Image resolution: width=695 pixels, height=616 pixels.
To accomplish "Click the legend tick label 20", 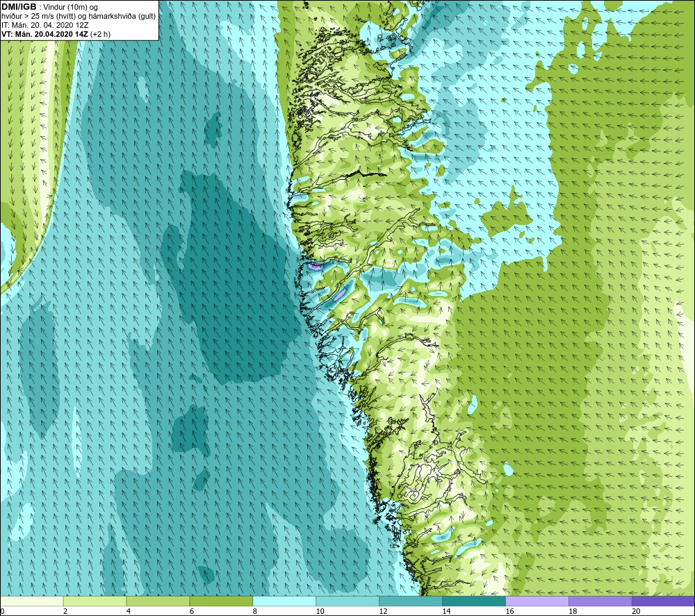I will click(636, 611).
